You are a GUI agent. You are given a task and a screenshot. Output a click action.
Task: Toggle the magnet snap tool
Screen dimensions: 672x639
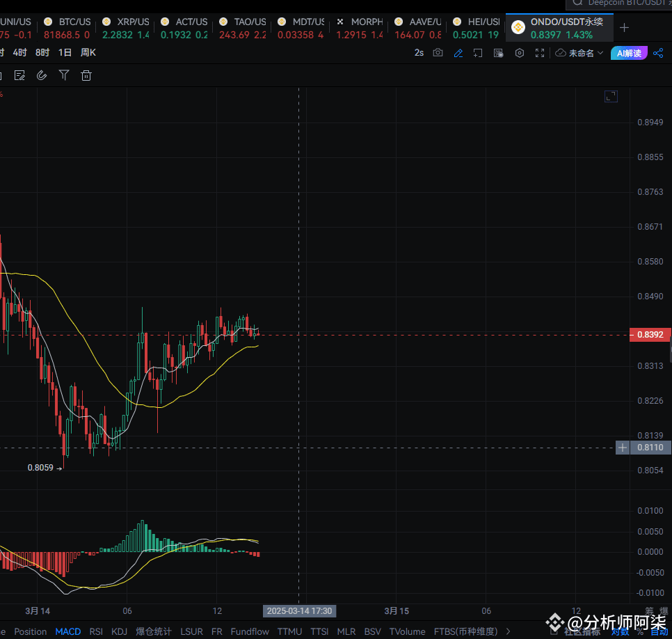click(x=41, y=74)
